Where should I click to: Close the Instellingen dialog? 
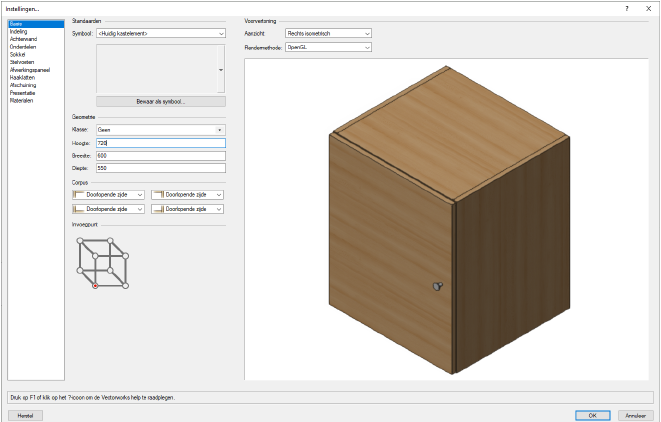coord(648,8)
